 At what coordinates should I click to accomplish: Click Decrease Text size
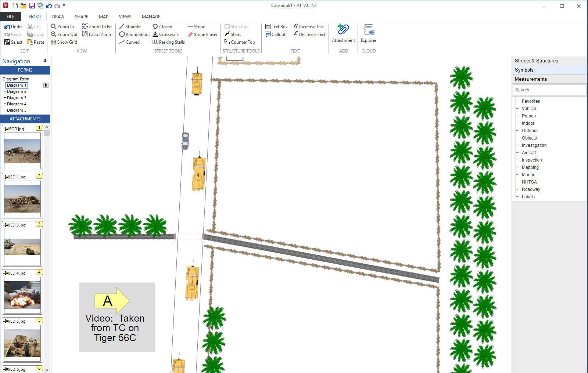point(309,34)
